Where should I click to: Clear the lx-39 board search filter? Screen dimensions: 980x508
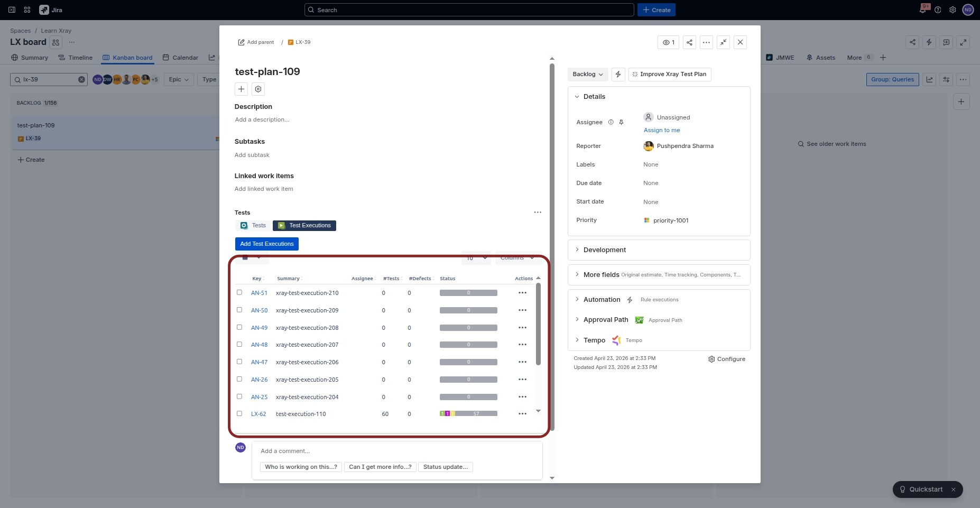(x=81, y=79)
